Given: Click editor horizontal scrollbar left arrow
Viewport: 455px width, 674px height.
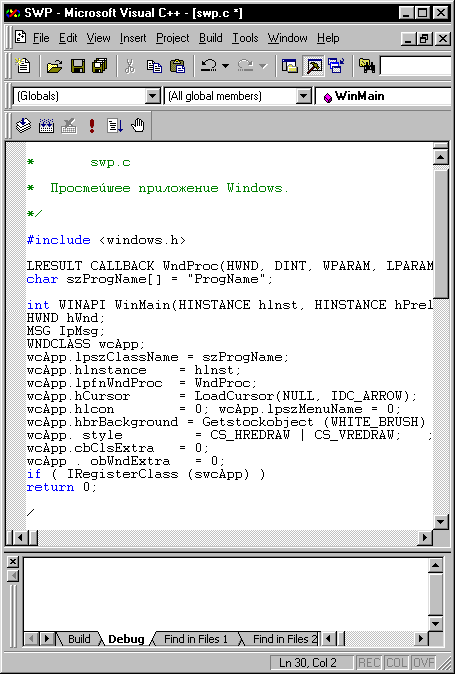Looking at the screenshot, I should [x=20, y=537].
